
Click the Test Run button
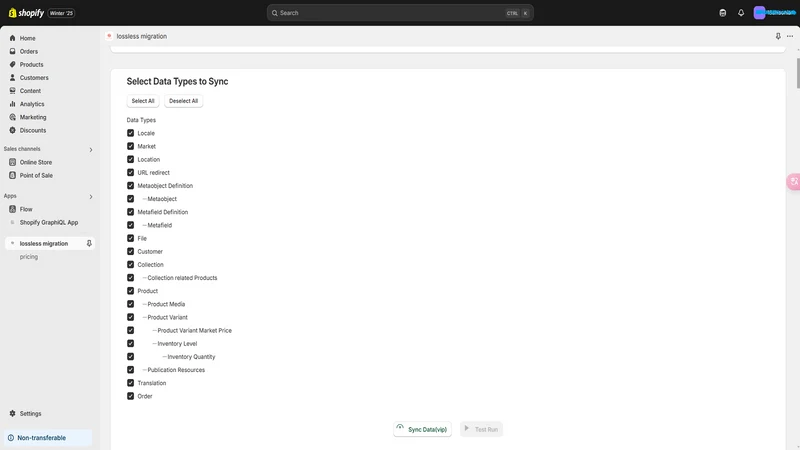(x=481, y=429)
